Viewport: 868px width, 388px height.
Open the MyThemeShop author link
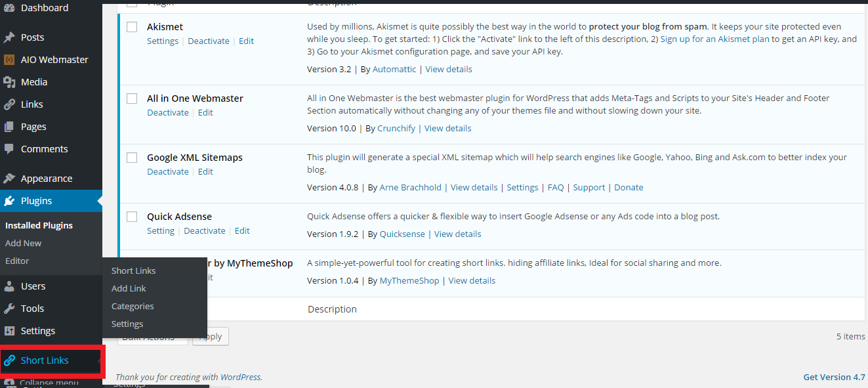(409, 280)
